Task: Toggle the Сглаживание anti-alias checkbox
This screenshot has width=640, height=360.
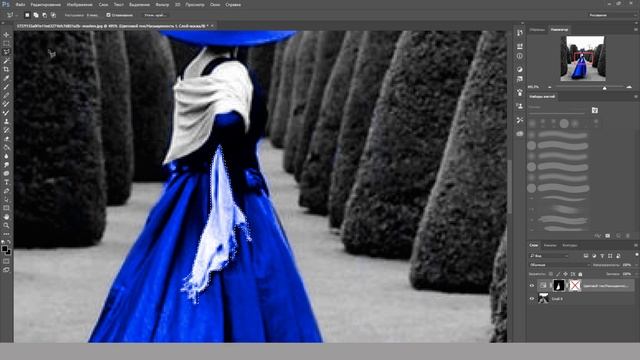Action: coord(108,15)
